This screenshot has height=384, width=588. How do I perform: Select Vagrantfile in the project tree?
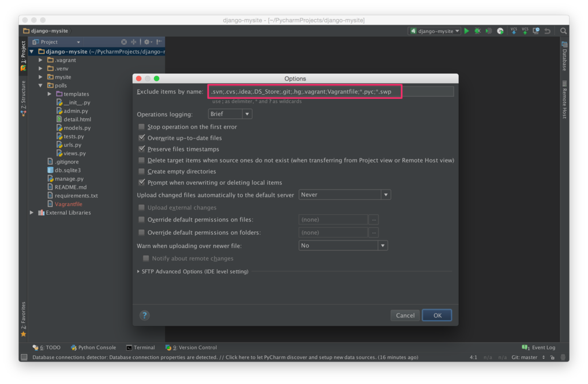[x=64, y=204]
